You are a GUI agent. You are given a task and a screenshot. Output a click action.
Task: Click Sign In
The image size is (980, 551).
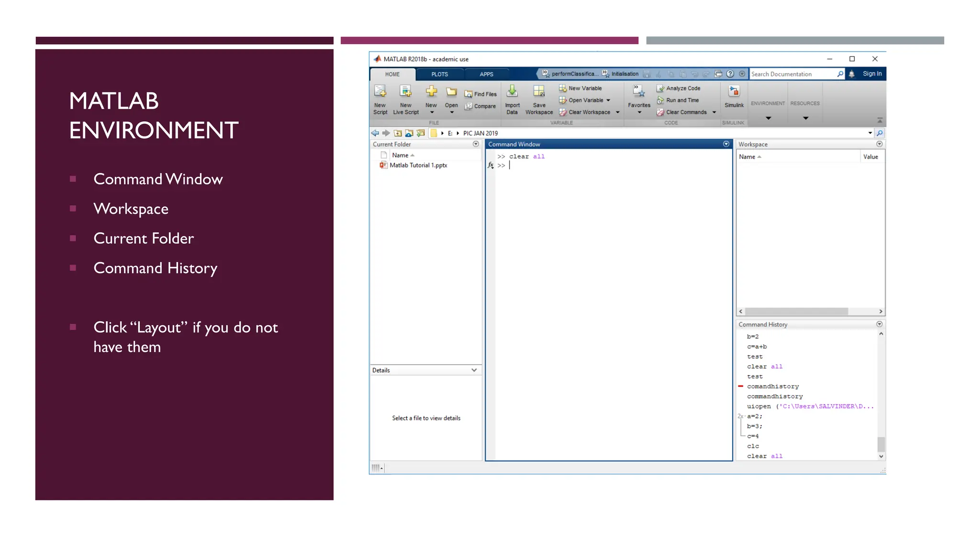pyautogui.click(x=872, y=74)
